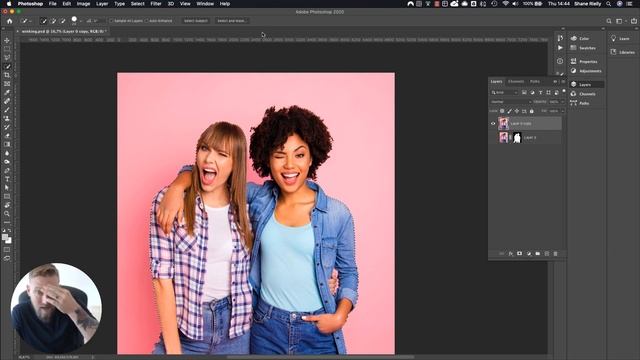Open the Adjustments panel
640x360 pixels.
click(586, 71)
